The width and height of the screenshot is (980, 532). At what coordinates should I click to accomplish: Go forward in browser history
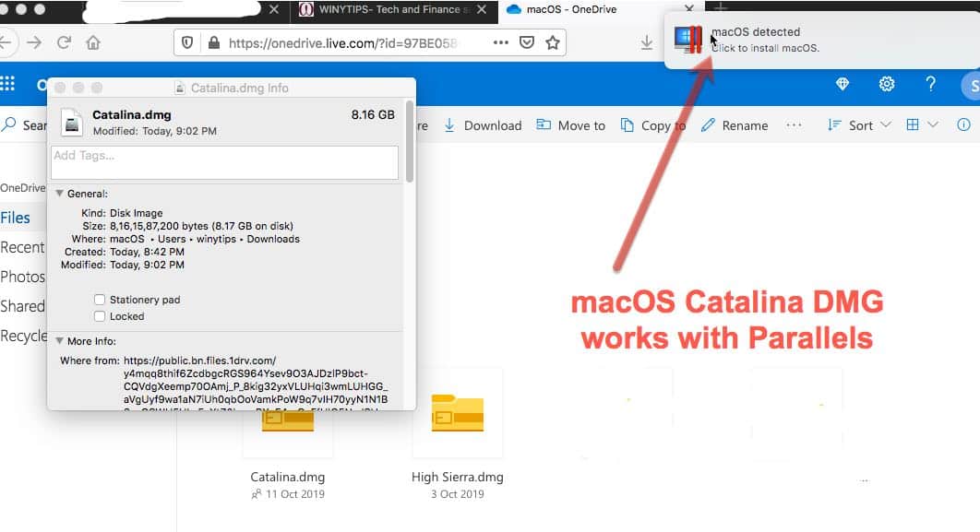(34, 42)
